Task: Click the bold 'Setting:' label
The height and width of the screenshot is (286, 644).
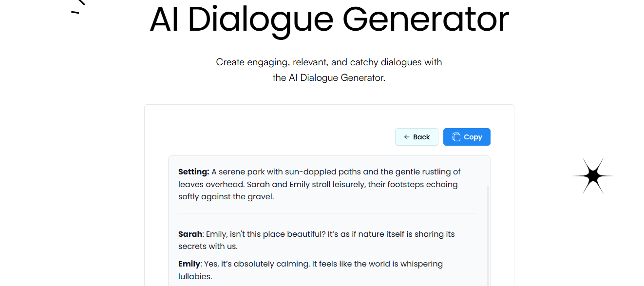Action: [193, 172]
